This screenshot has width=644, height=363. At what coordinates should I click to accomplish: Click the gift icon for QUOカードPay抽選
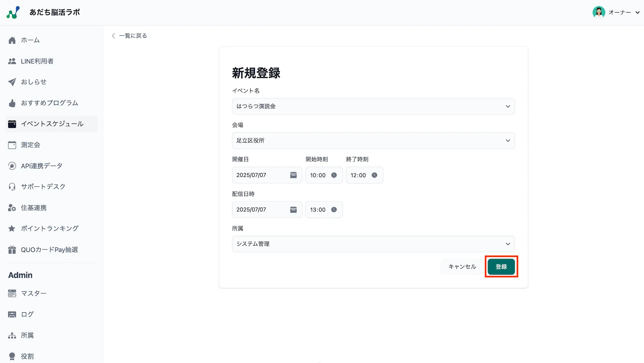pos(12,249)
